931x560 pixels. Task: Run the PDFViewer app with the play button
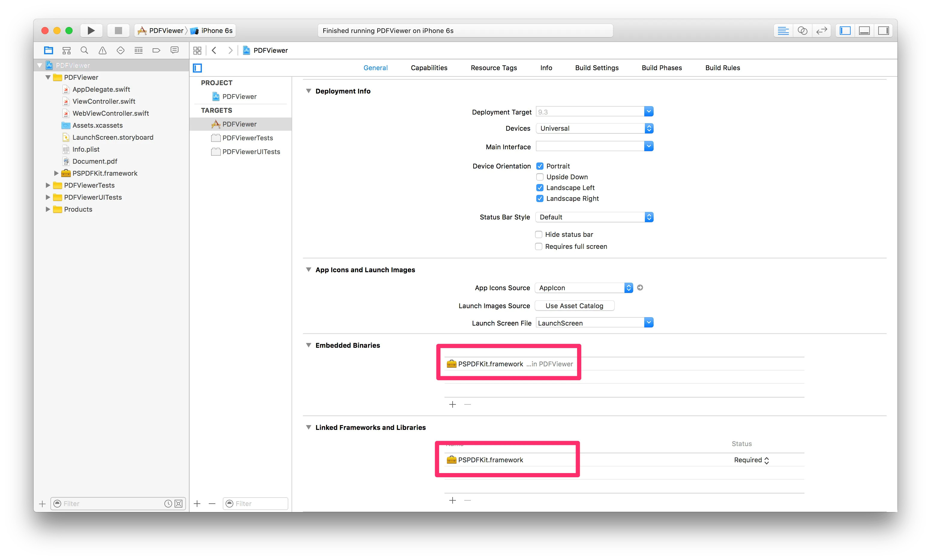pyautogui.click(x=91, y=31)
